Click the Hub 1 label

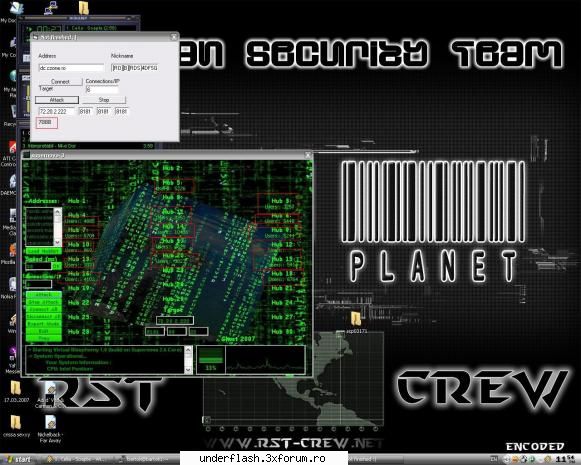click(77, 201)
